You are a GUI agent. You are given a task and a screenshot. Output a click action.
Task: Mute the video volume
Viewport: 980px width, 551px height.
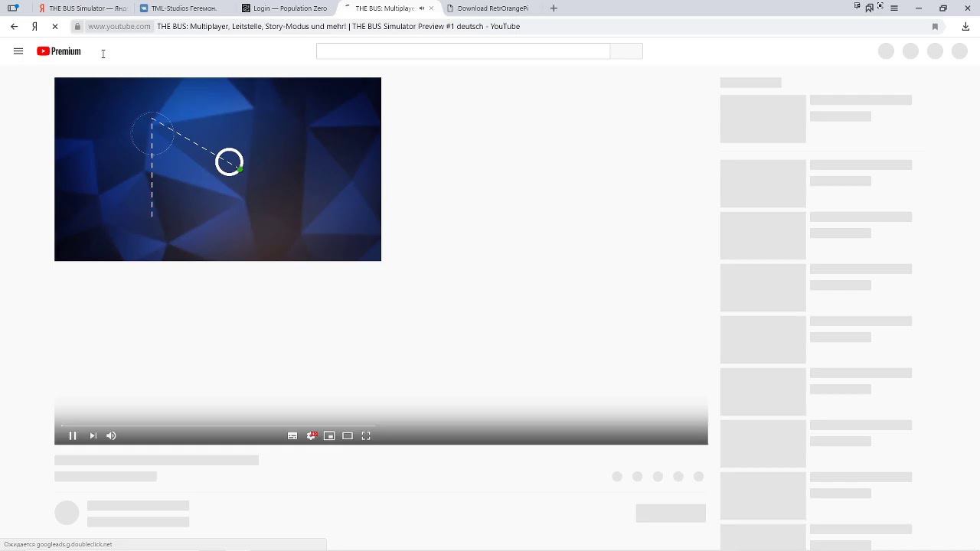pyautogui.click(x=111, y=435)
